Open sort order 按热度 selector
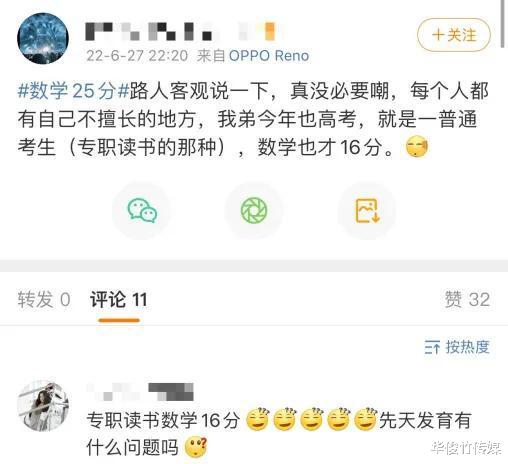This screenshot has height=464, width=508. (457, 347)
